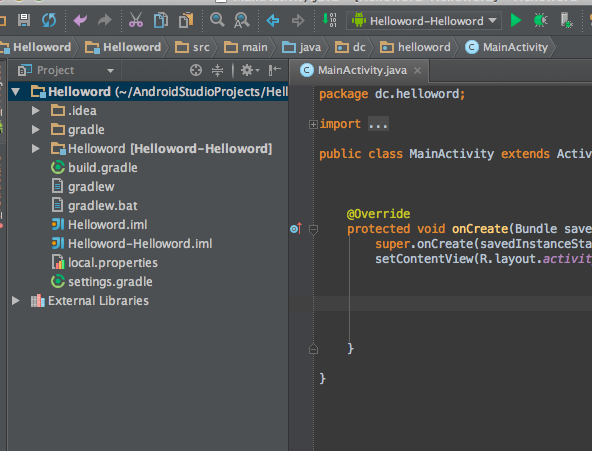The width and height of the screenshot is (592, 451).
Task: Undo the last action with the purple arrow
Action: [x=80, y=20]
